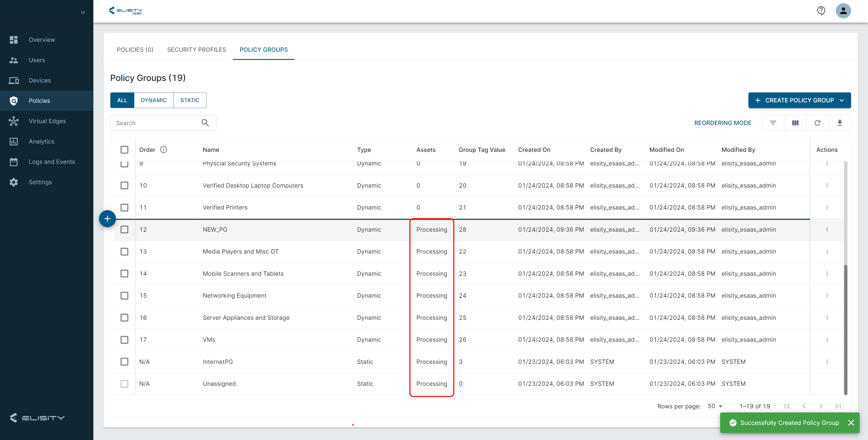The height and width of the screenshot is (440, 868).
Task: Filter by Static policy groups
Action: (190, 100)
